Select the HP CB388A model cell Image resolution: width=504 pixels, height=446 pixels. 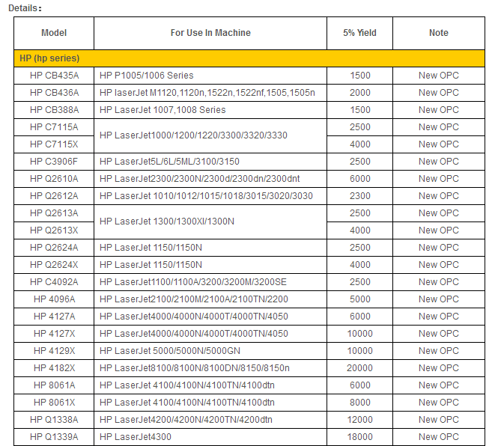[x=54, y=110]
